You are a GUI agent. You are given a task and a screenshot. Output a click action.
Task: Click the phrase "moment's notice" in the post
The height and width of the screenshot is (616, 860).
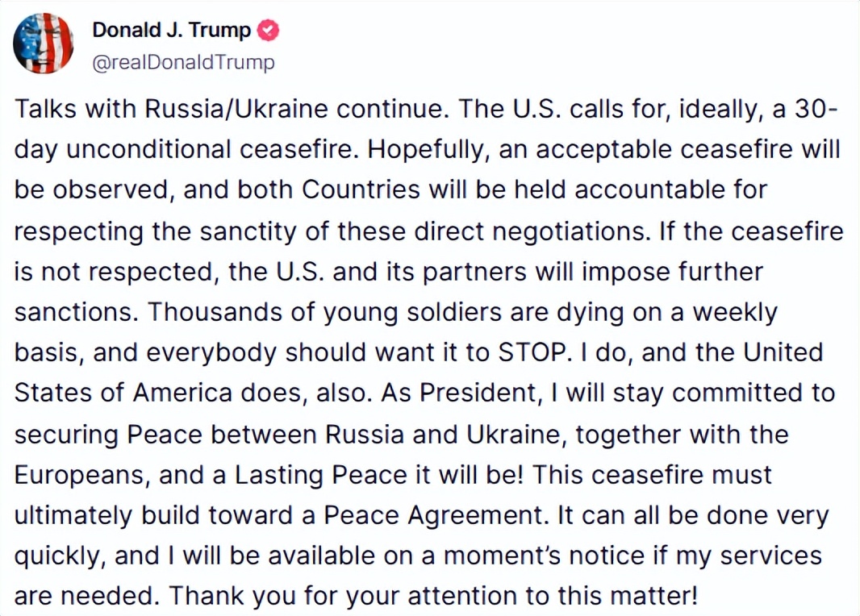coord(501,556)
